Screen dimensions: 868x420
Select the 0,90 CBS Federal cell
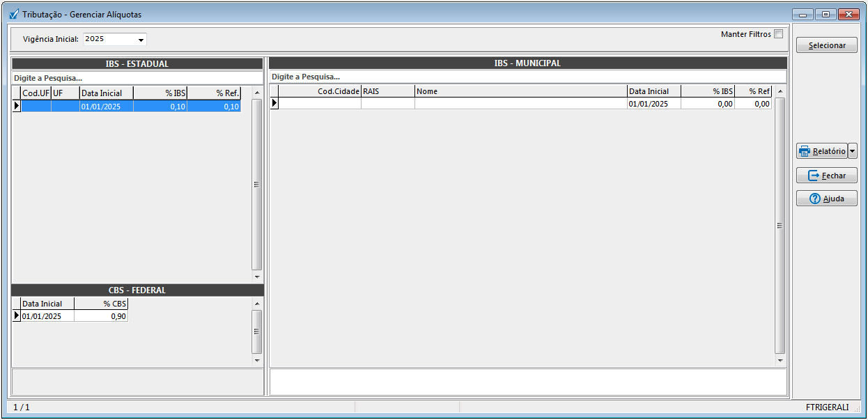point(101,316)
